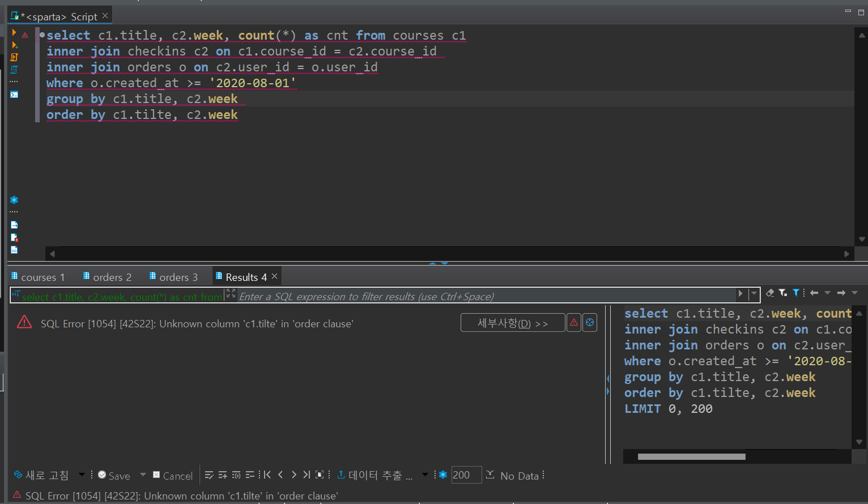Click the show variables page icon
868x504 pixels.
point(14,250)
